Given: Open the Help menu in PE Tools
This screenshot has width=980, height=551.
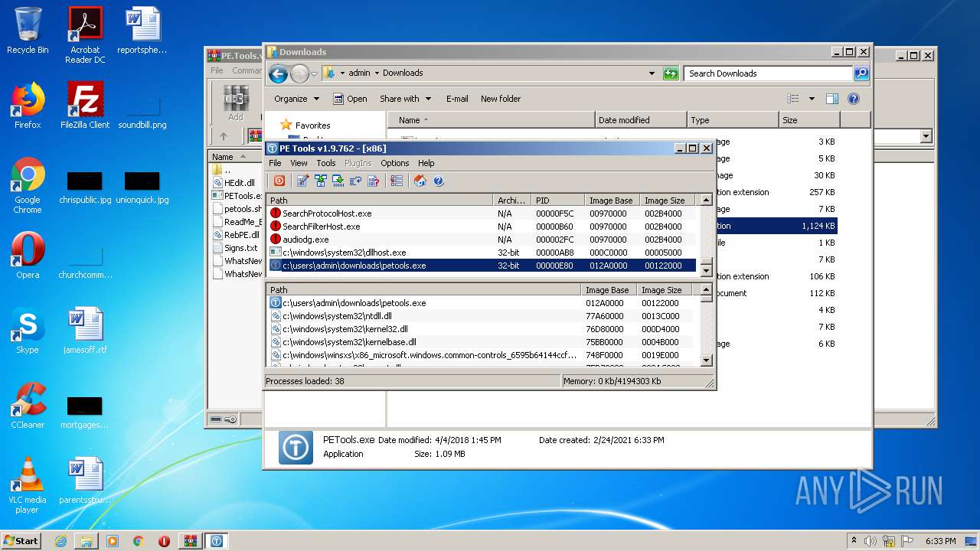Looking at the screenshot, I should click(x=426, y=163).
